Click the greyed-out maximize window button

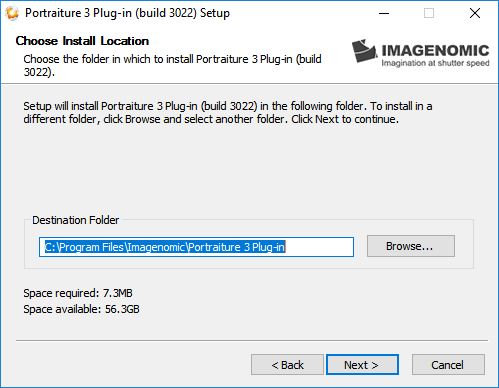(429, 13)
